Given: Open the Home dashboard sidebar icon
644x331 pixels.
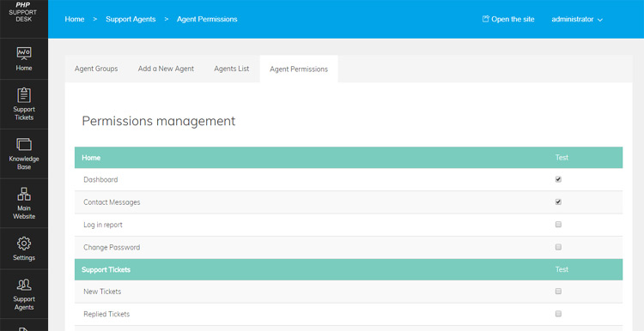Looking at the screenshot, I should click(x=24, y=53).
